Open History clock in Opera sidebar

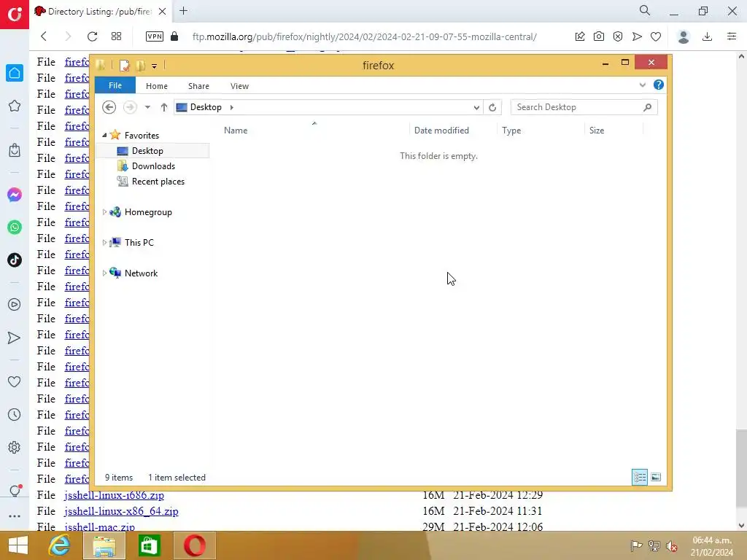click(x=15, y=415)
